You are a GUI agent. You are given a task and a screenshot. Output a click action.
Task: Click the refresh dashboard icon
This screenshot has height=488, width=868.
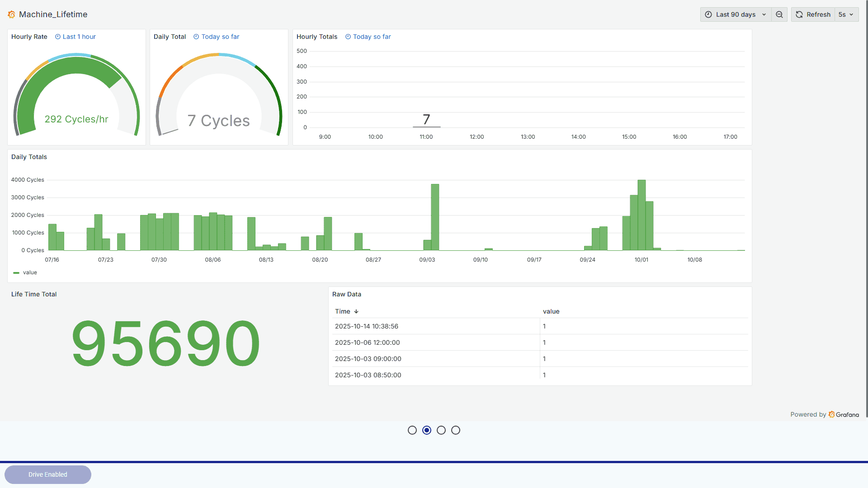799,14
